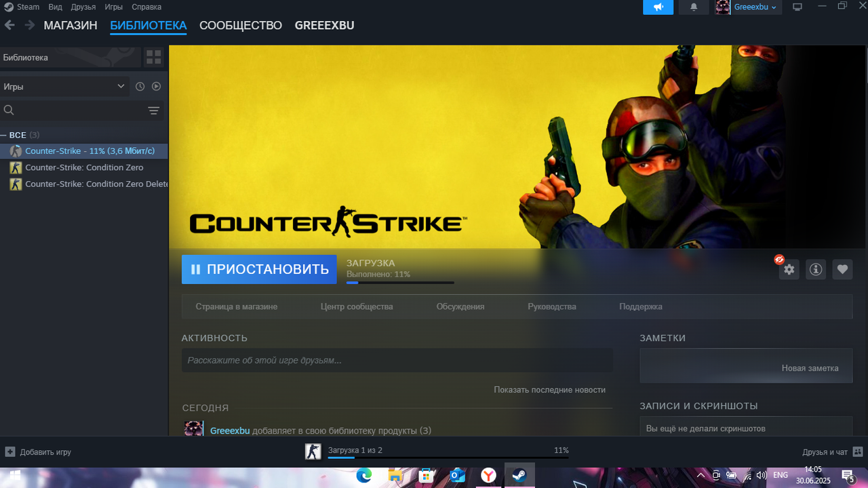The height and width of the screenshot is (488, 868).
Task: Open the Windows action center icon
Action: pos(848,476)
